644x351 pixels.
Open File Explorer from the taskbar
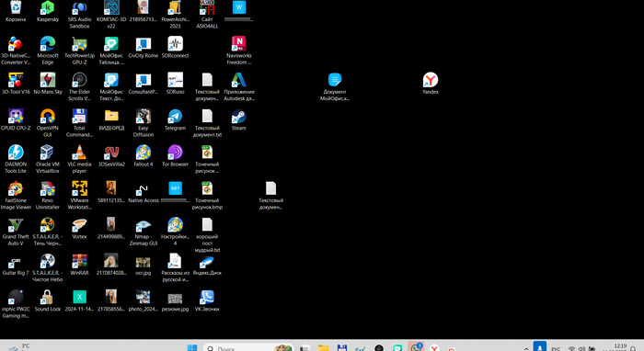(323, 347)
